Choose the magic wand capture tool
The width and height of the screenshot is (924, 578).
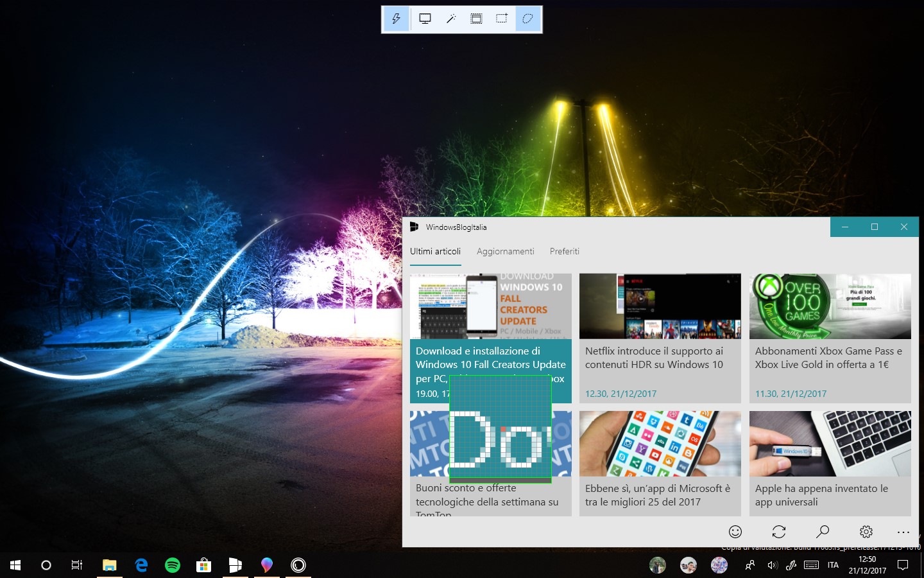click(x=451, y=19)
